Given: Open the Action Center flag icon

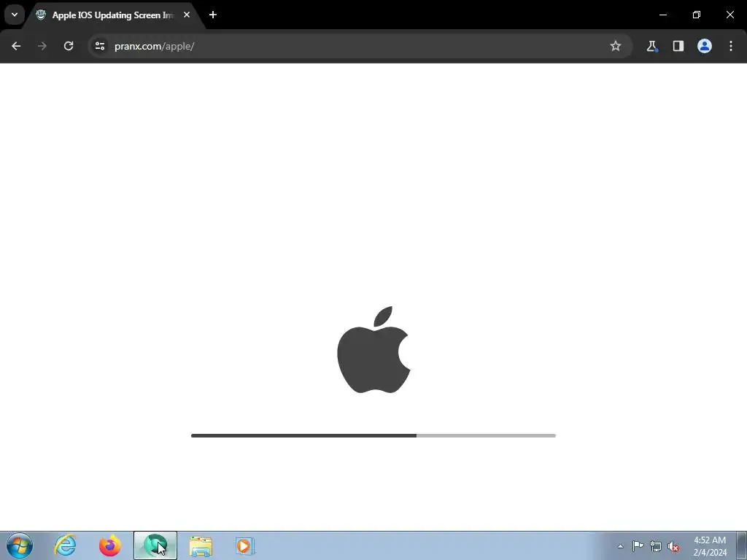Looking at the screenshot, I should [638, 546].
